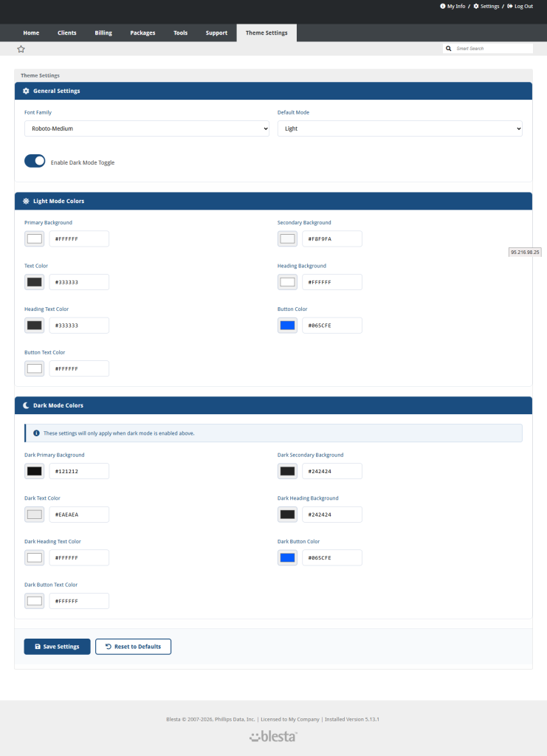Open the Font Family dropdown
This screenshot has height=756, width=547.
146,128
